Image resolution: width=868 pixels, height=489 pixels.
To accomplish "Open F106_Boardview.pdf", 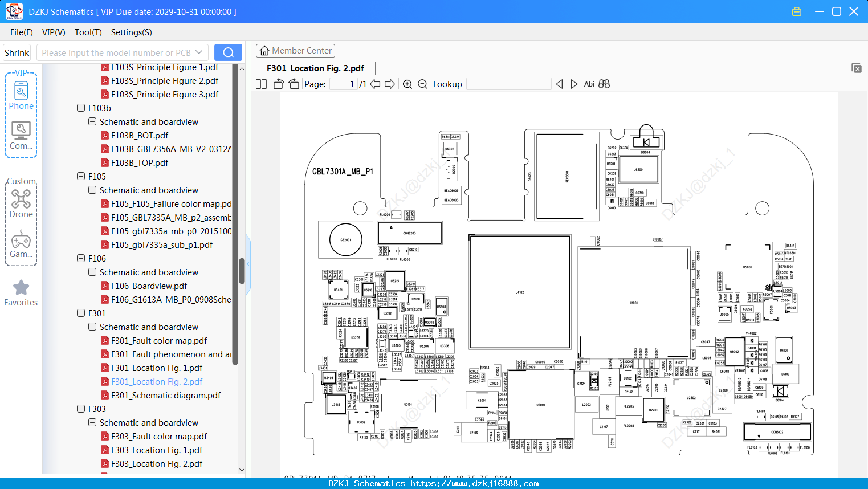I will [149, 286].
